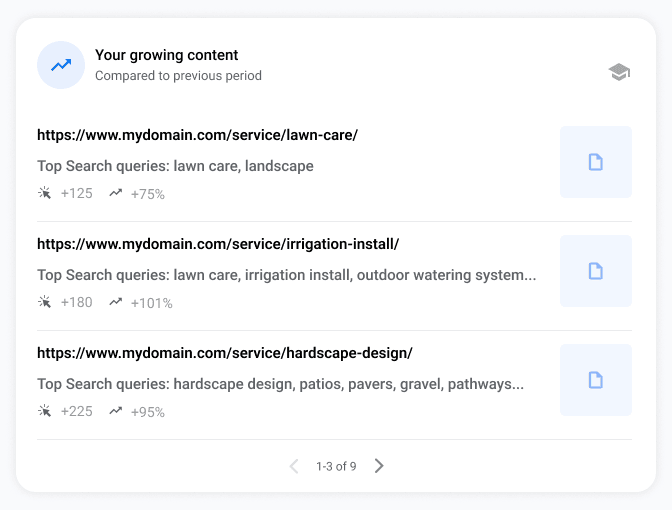
Task: Open the graduation cap learning icon
Action: [619, 72]
